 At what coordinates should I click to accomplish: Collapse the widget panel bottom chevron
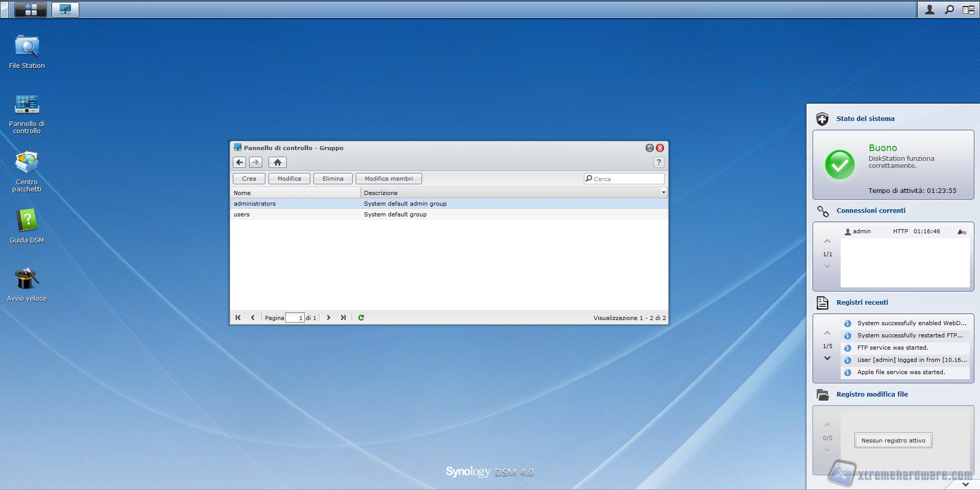point(965,484)
